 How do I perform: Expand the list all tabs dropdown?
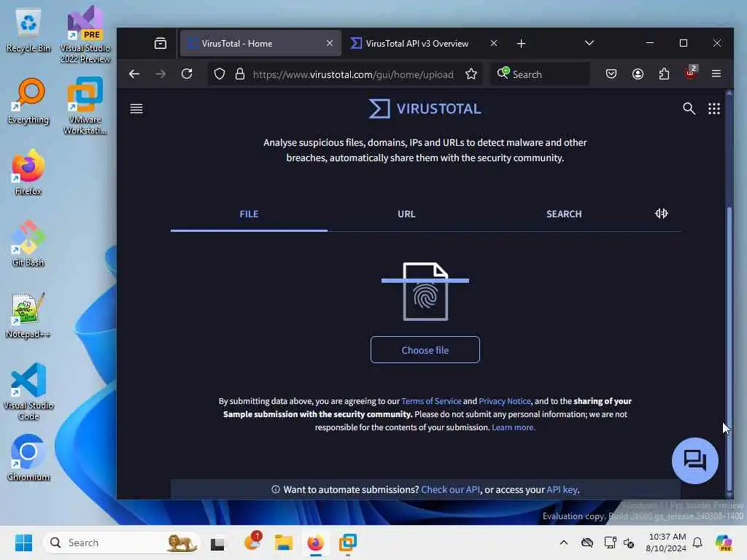pyautogui.click(x=589, y=43)
